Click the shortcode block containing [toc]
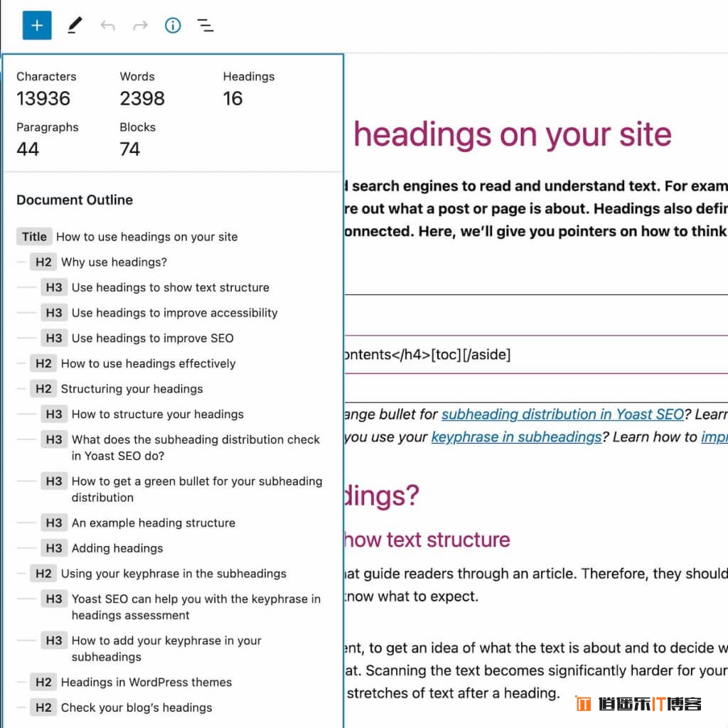The height and width of the screenshot is (728, 728). [x=536, y=354]
